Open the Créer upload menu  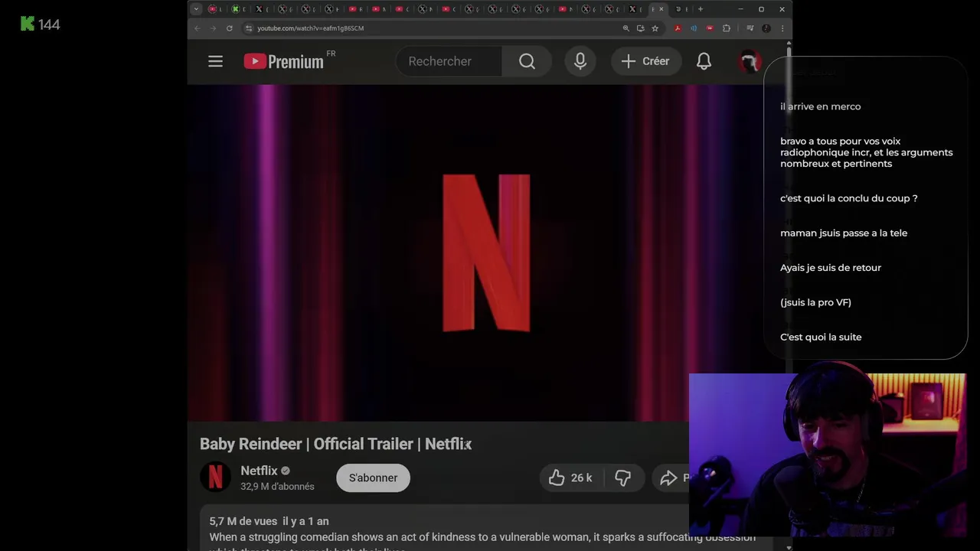(x=645, y=61)
